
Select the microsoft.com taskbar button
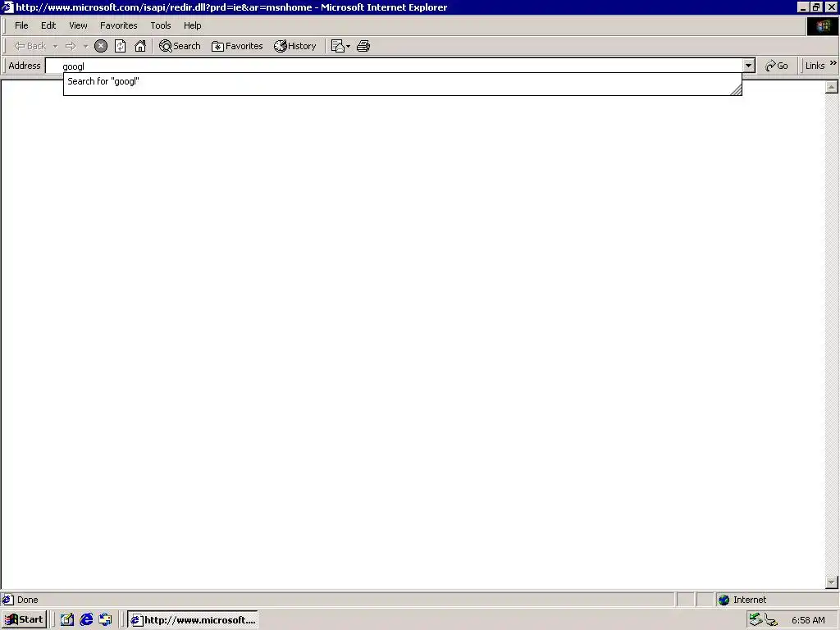coord(193,620)
